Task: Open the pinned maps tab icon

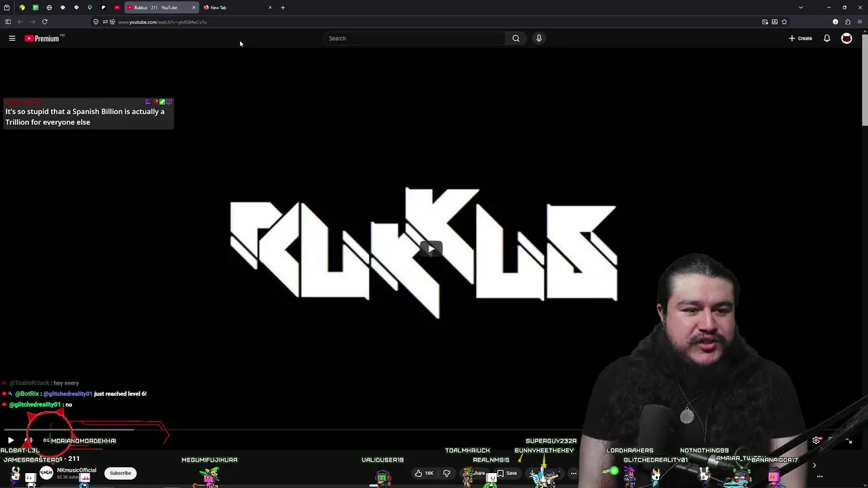Action: point(90,7)
